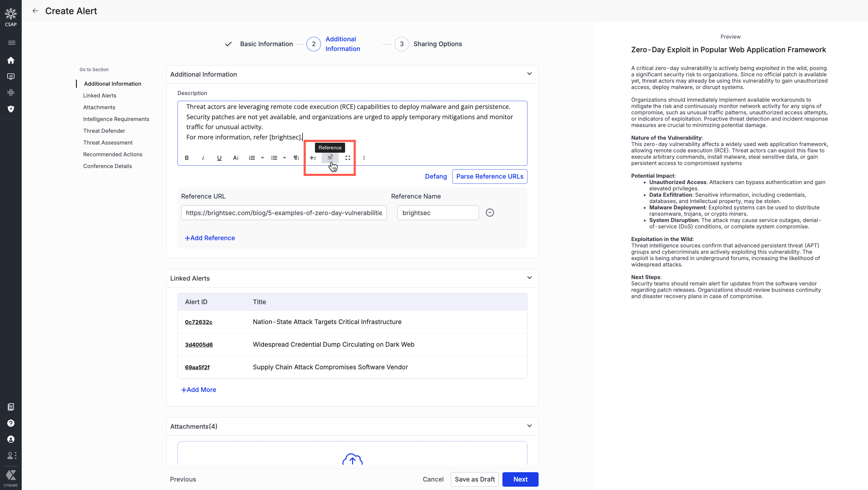The height and width of the screenshot is (490, 868).
Task: Collapse the Additional Information section
Action: [x=529, y=74]
